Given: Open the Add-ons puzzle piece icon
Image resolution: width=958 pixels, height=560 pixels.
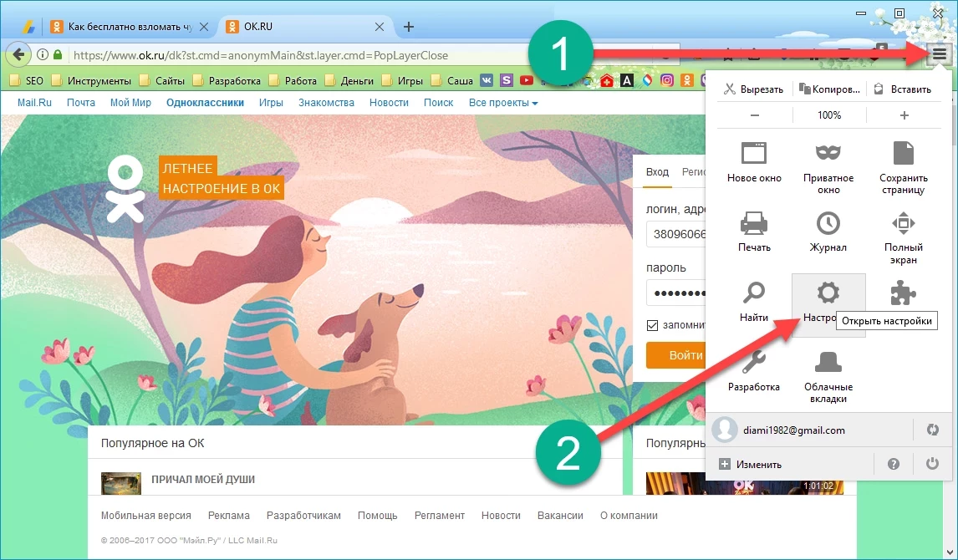Looking at the screenshot, I should pos(903,294).
